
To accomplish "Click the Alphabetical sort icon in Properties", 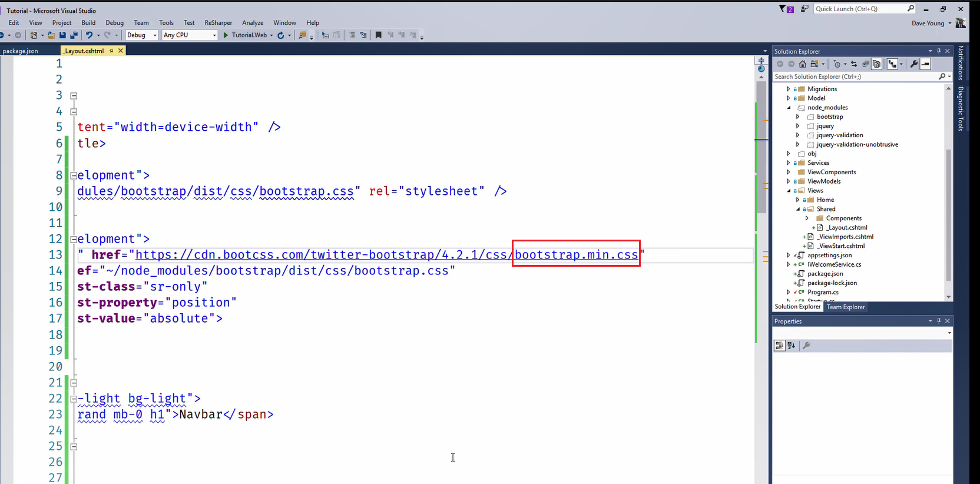I will pos(791,346).
